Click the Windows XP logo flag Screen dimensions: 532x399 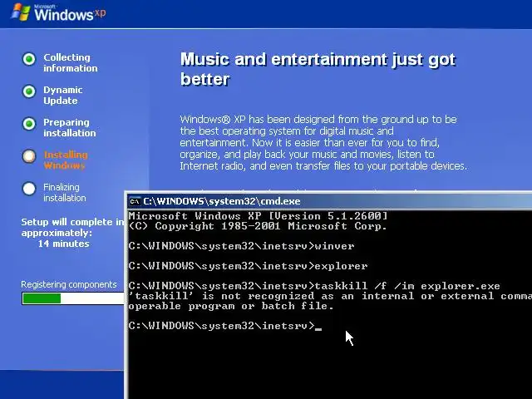click(x=21, y=12)
